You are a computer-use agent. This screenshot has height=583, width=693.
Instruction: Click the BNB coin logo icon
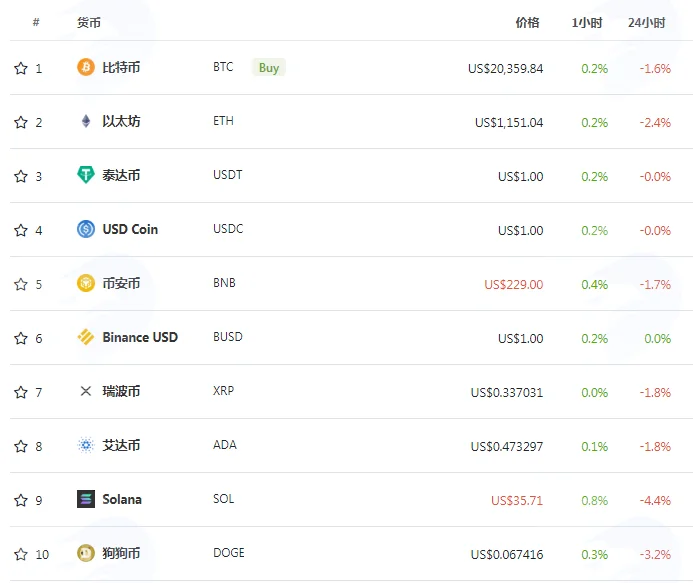click(86, 283)
